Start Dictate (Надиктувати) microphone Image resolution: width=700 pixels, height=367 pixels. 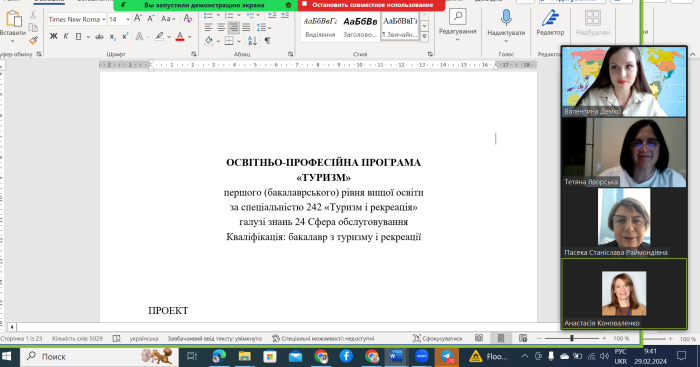(x=506, y=17)
